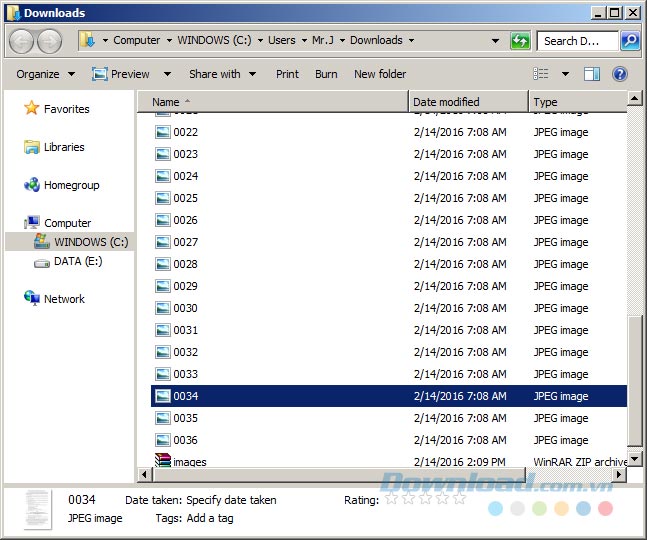Open the Help question mark icon
This screenshot has height=540, width=647.
coord(620,74)
